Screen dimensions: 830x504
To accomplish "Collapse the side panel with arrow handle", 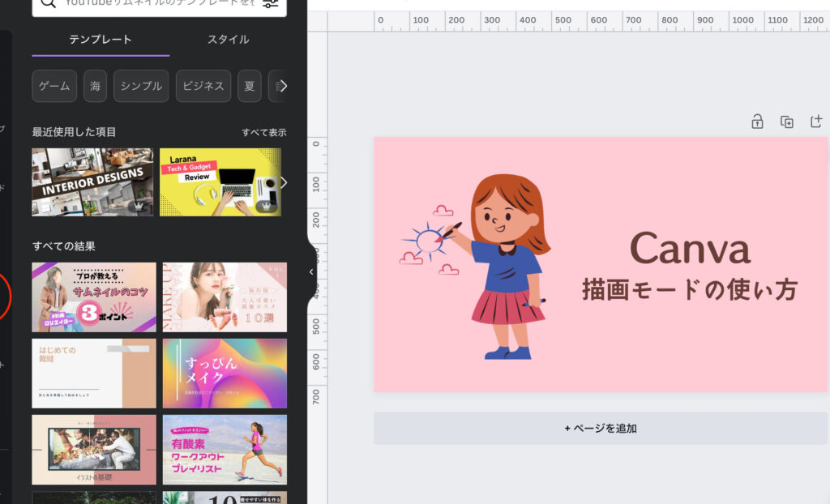I will [311, 272].
